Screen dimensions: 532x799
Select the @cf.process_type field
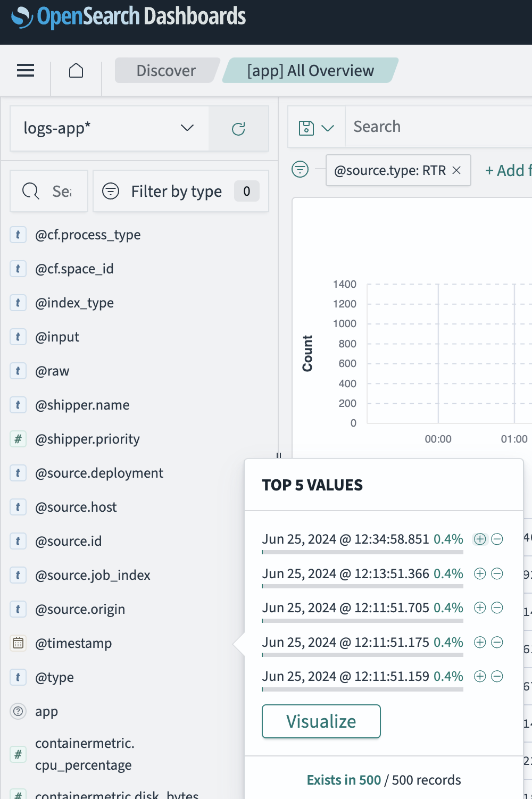point(88,235)
